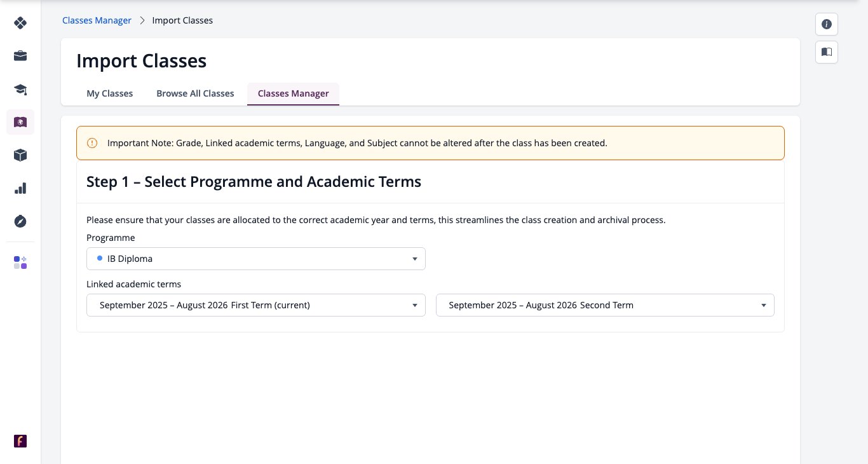868x464 pixels.
Task: Click the 3D cube sidebar icon
Action: click(20, 155)
